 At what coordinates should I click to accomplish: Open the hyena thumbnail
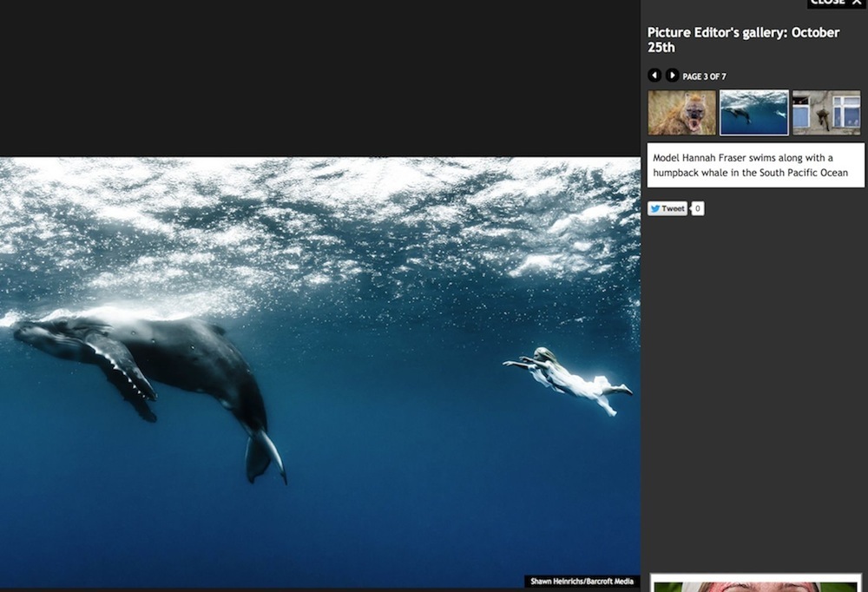(682, 113)
